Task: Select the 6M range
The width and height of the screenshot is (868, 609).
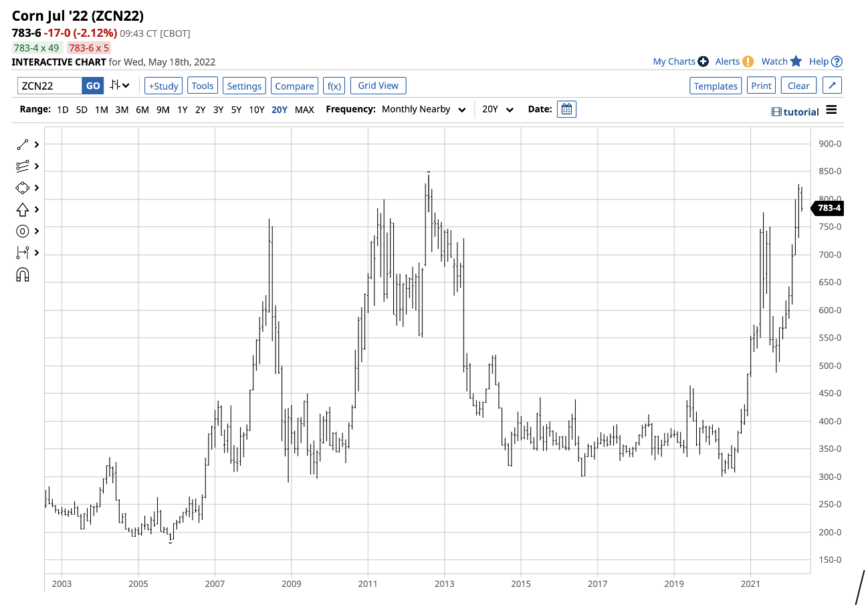Action: coord(142,110)
